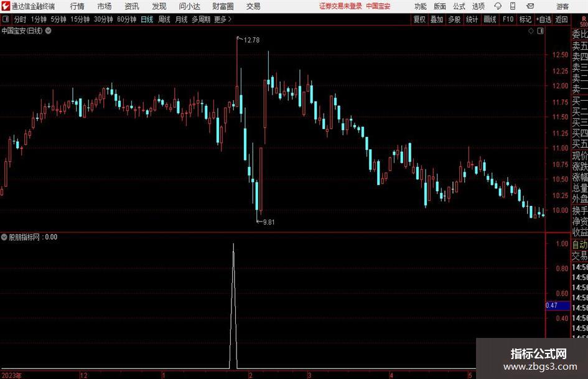Viewport: 588px width, 379px height.
Task: Switch to the 分时 view tab
Action: pyautogui.click(x=21, y=19)
